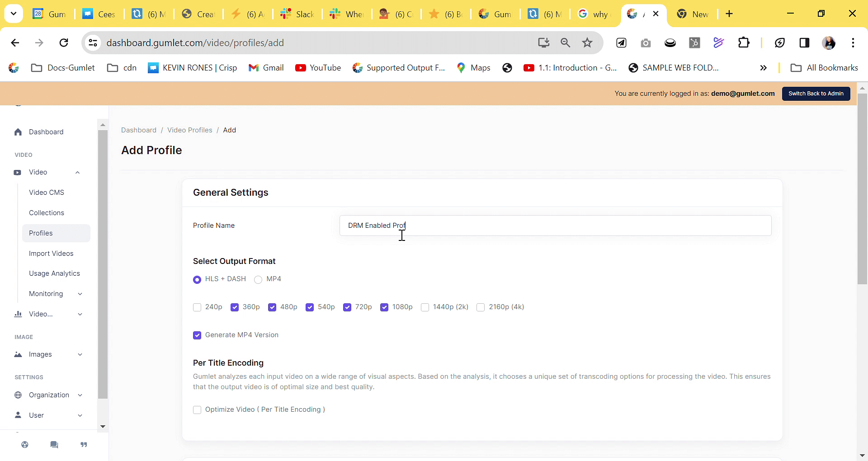Open the Extensions puzzle-piece icon
The width and height of the screenshot is (868, 461).
(744, 42)
